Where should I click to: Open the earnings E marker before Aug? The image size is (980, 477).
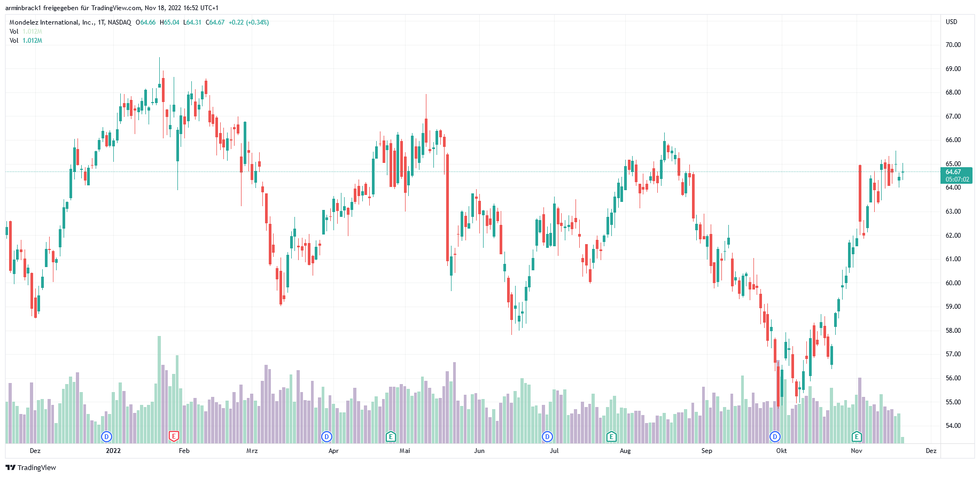click(612, 436)
